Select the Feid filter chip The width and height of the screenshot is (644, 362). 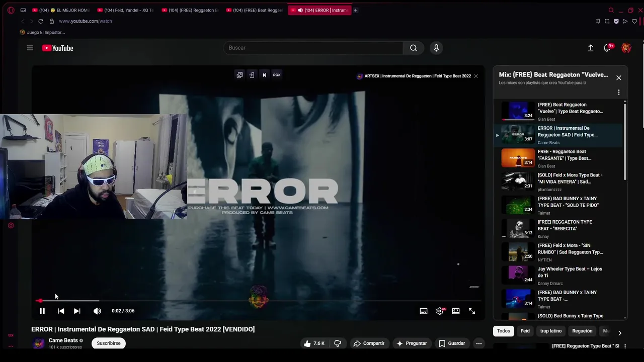525,331
